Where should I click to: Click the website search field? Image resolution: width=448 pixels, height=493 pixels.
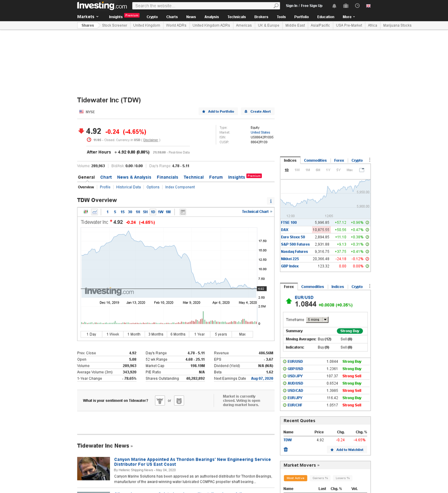click(x=203, y=6)
